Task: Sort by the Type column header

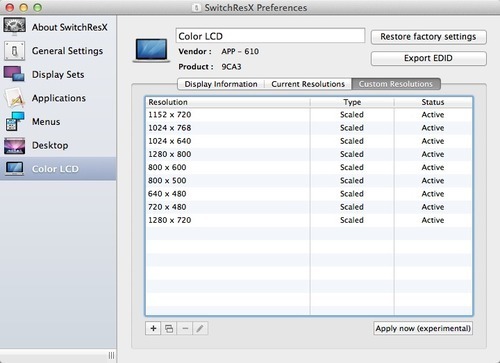Action: 352,102
